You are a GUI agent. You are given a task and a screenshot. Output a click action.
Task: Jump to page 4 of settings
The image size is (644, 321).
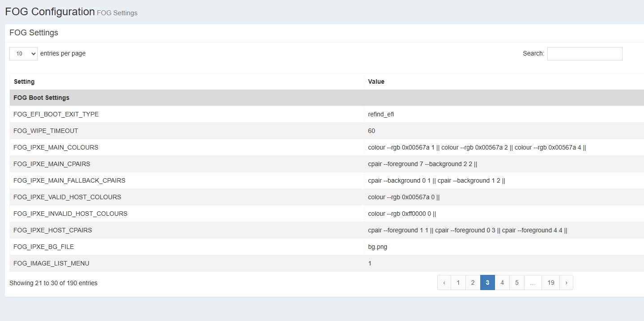[502, 282]
